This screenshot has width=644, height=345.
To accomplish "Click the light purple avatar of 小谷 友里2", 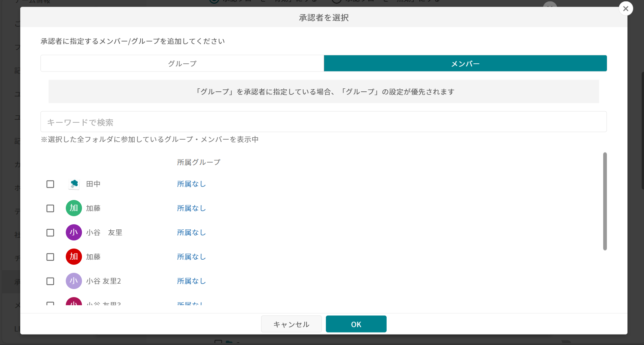I will tap(73, 281).
